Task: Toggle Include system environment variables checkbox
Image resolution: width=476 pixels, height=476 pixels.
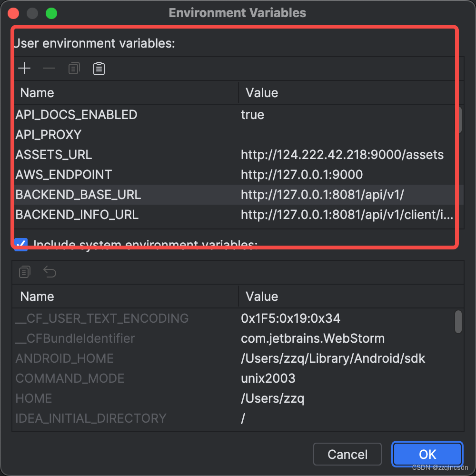Action: pos(21,244)
